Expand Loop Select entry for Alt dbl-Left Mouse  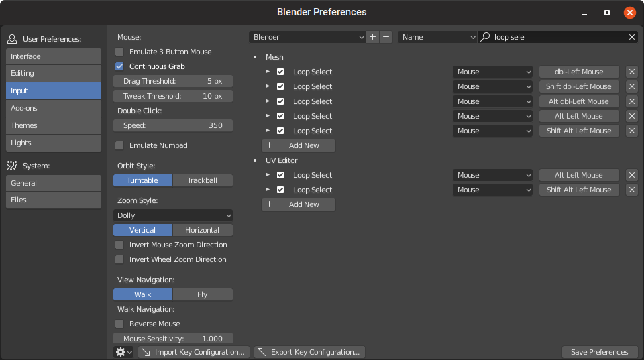tap(268, 101)
